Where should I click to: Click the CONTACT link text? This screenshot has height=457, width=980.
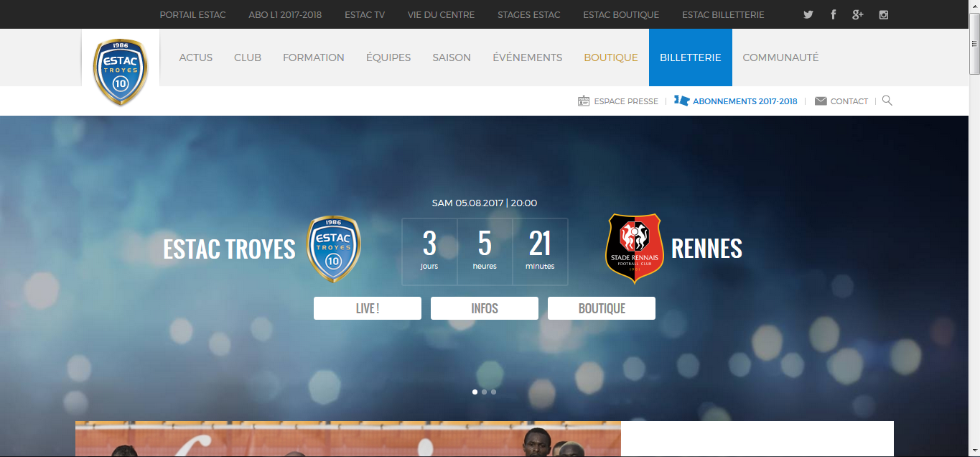click(x=849, y=101)
